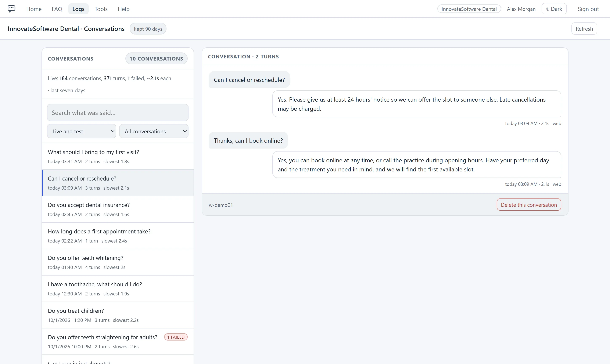Screen dimensions: 610x364
Task: Click the w-demo01 session ID
Action: [221, 205]
